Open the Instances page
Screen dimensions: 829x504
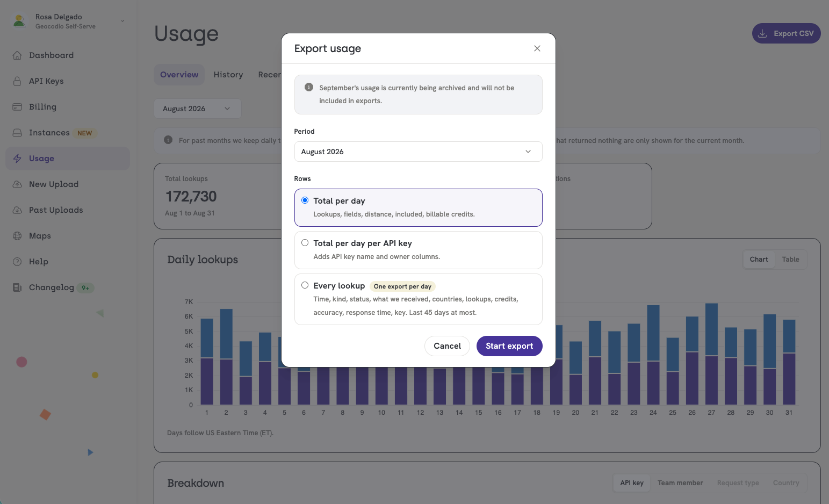[68, 133]
